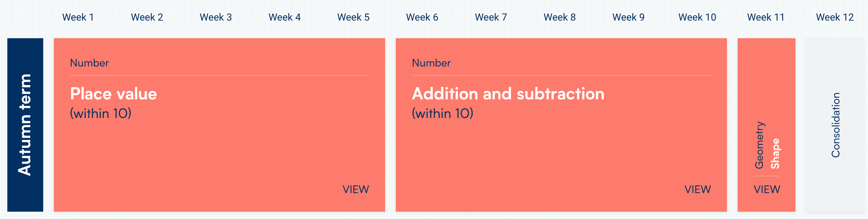
Task: Select the Week 9 column header
Action: 628,17
